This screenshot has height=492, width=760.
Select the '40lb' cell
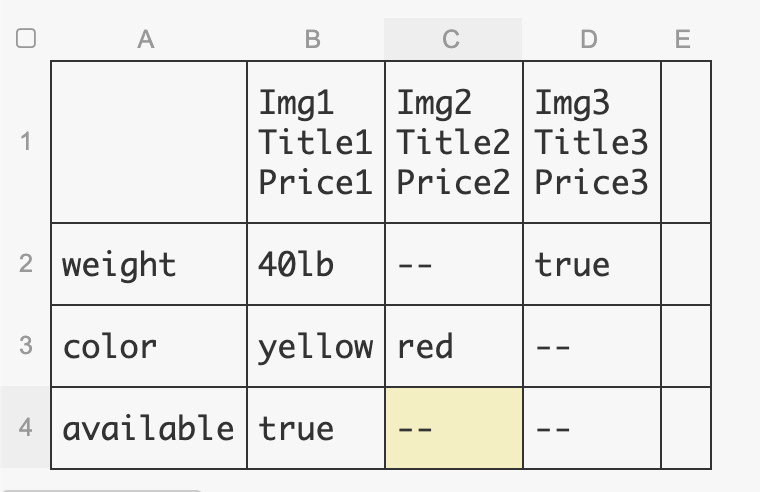pyautogui.click(x=316, y=264)
